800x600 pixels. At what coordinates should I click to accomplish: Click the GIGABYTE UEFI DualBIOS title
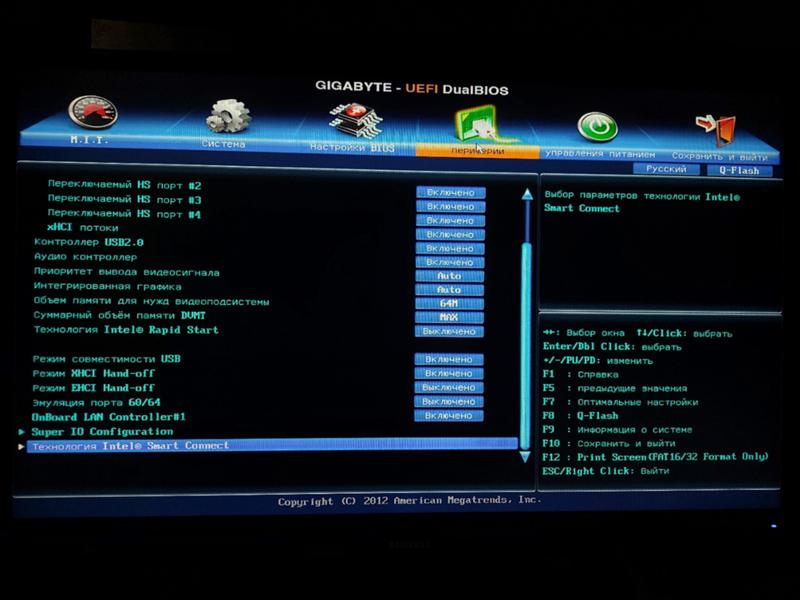412,88
